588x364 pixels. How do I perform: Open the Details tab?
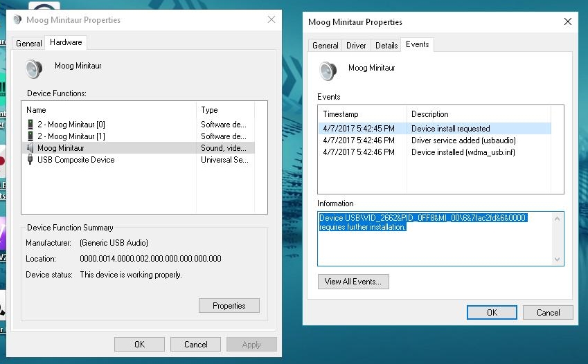click(x=386, y=46)
